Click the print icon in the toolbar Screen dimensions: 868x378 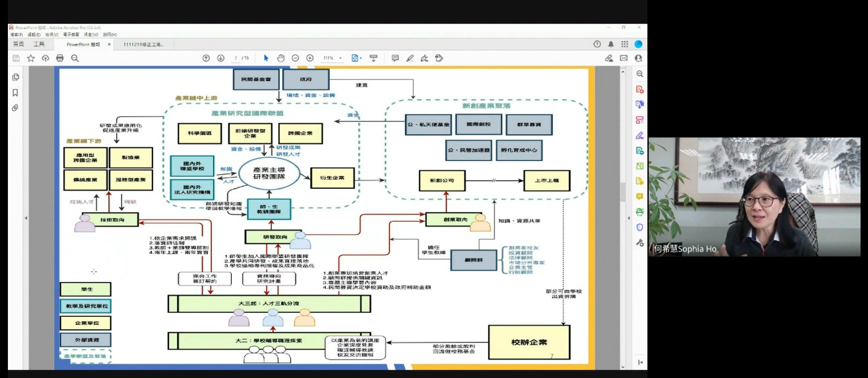tap(59, 58)
